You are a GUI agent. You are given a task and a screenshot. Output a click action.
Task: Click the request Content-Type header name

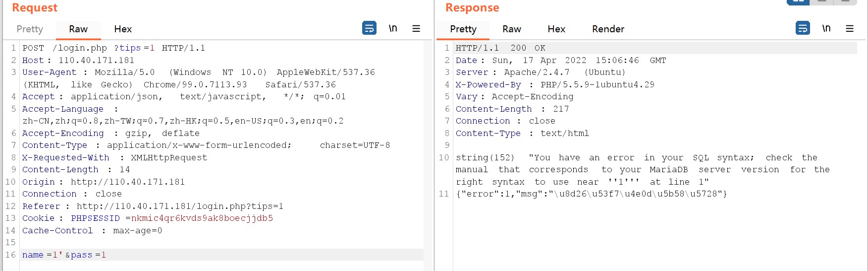tap(54, 145)
